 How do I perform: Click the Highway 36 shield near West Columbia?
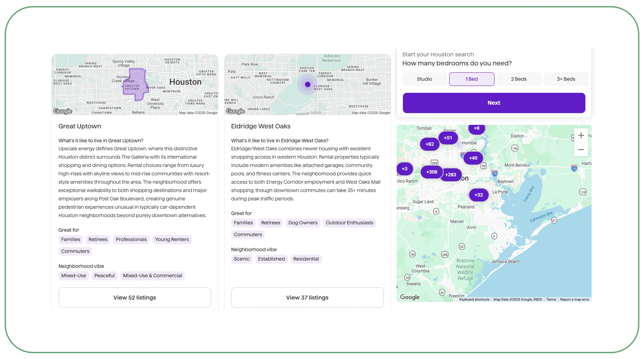tap(412, 254)
